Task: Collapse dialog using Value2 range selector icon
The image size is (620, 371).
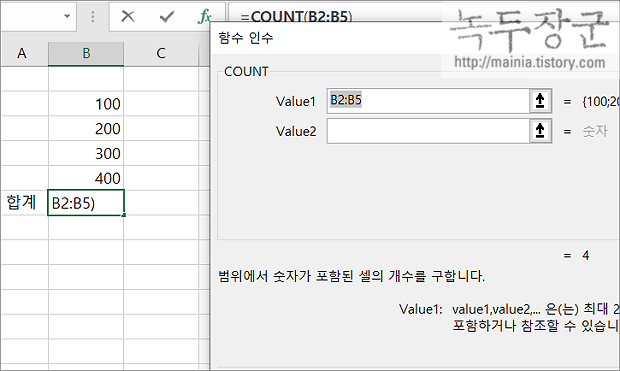Action: tap(540, 131)
